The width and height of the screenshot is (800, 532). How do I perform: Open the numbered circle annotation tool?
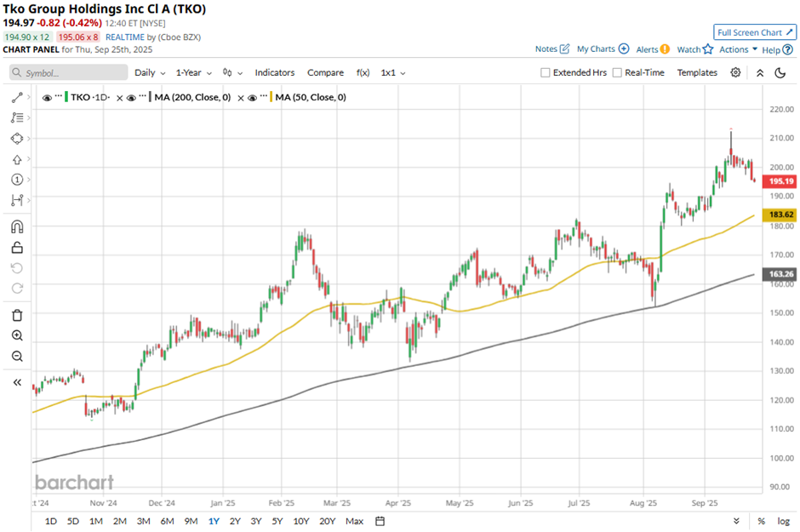pyautogui.click(x=17, y=180)
